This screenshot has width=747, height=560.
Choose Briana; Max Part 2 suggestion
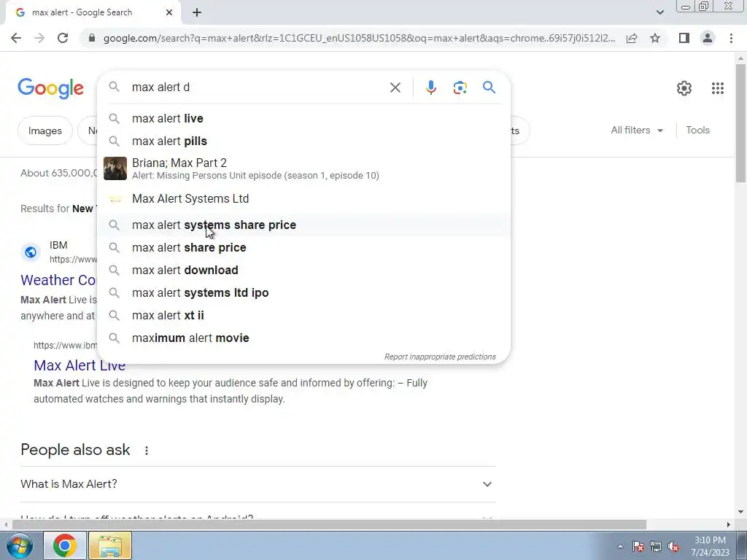[x=303, y=168]
